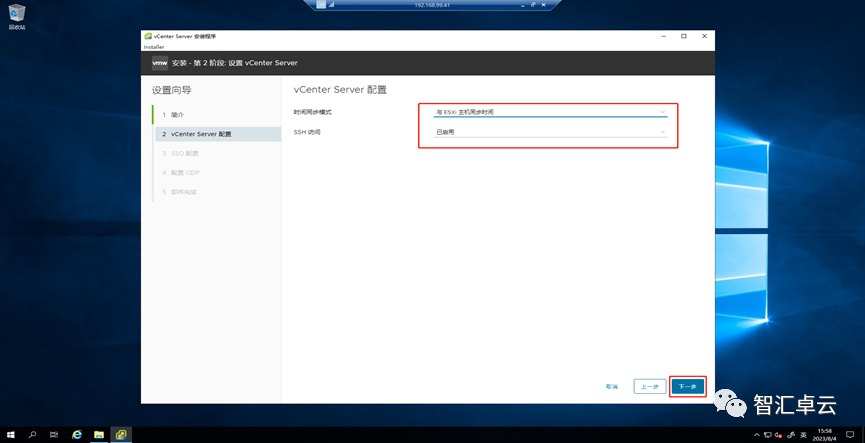Screen dimensions: 865x443
Task: Open the taskbar clock showing 15:58
Action: pos(824,435)
